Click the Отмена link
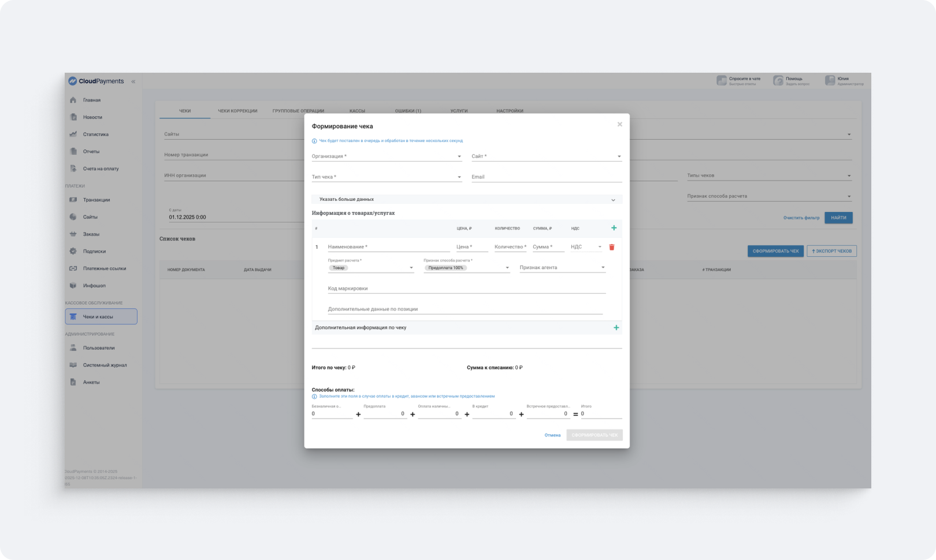 tap(552, 435)
